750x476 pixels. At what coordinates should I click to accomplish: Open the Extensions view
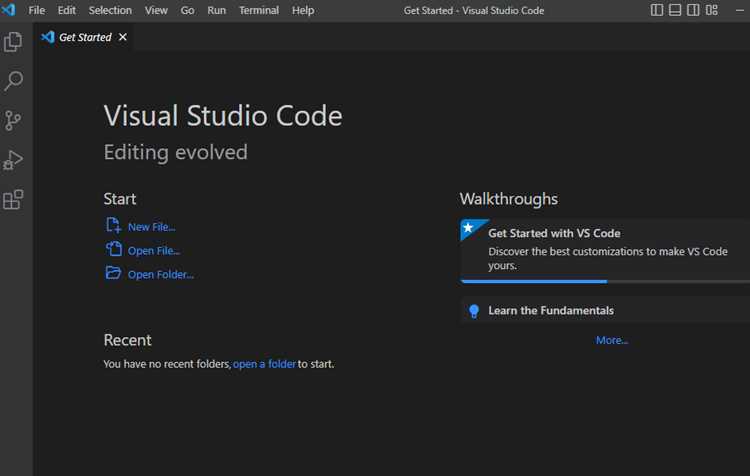point(13,199)
